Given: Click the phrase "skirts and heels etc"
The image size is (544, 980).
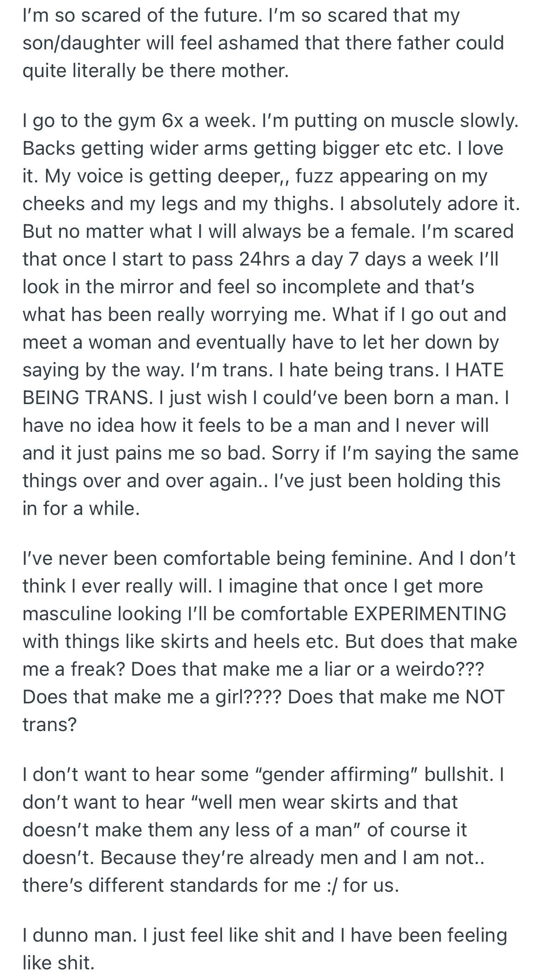Looking at the screenshot, I should click(247, 641).
